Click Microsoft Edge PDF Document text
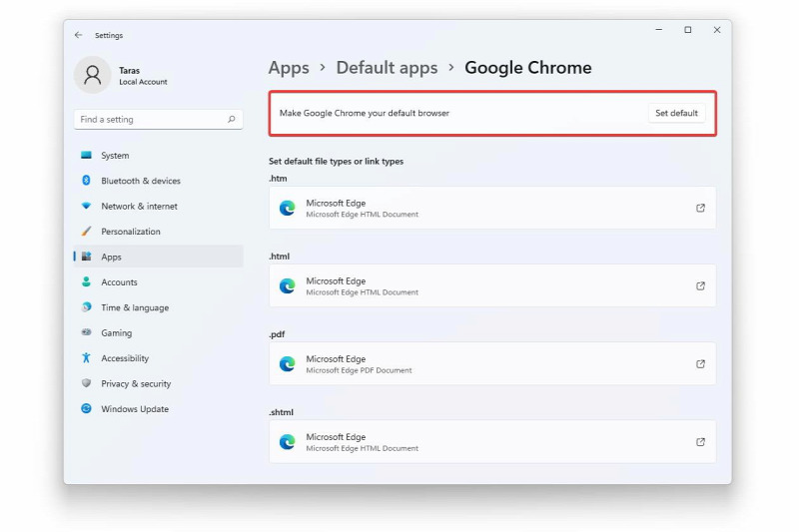This screenshot has height=532, width=799. point(359,370)
